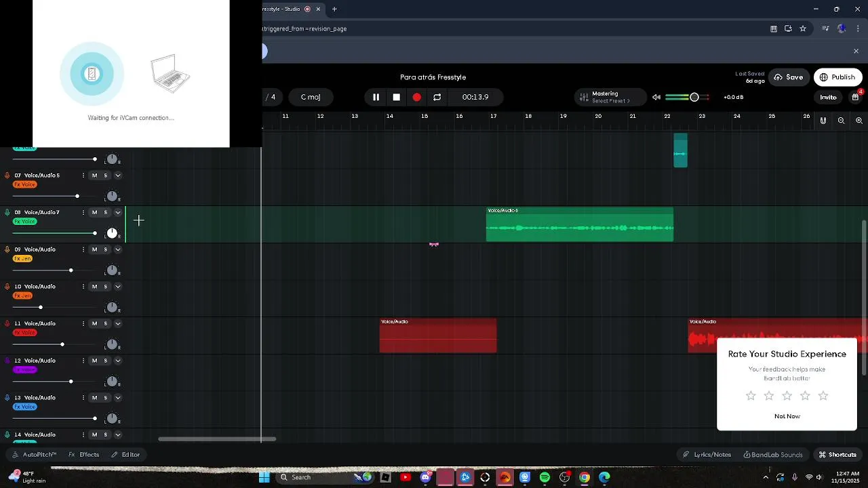Show keyboard Shortcuts
Viewport: 868px width, 488px height.
[x=837, y=455]
